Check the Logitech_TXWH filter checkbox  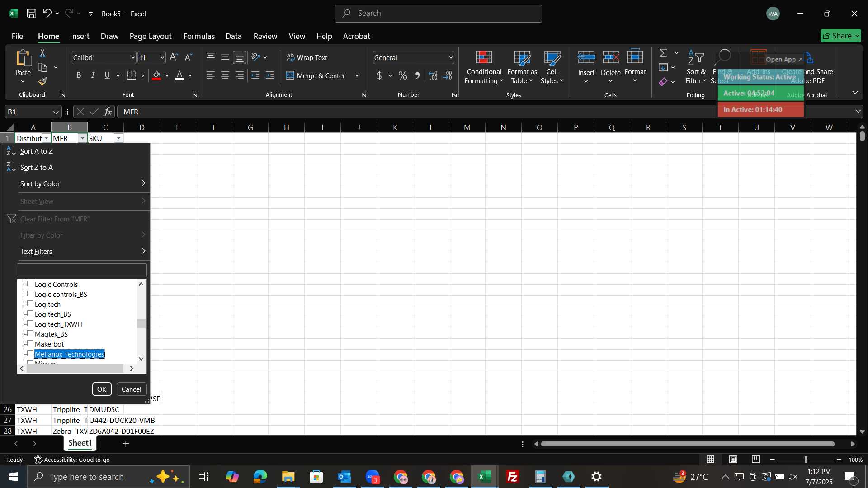coord(30,324)
